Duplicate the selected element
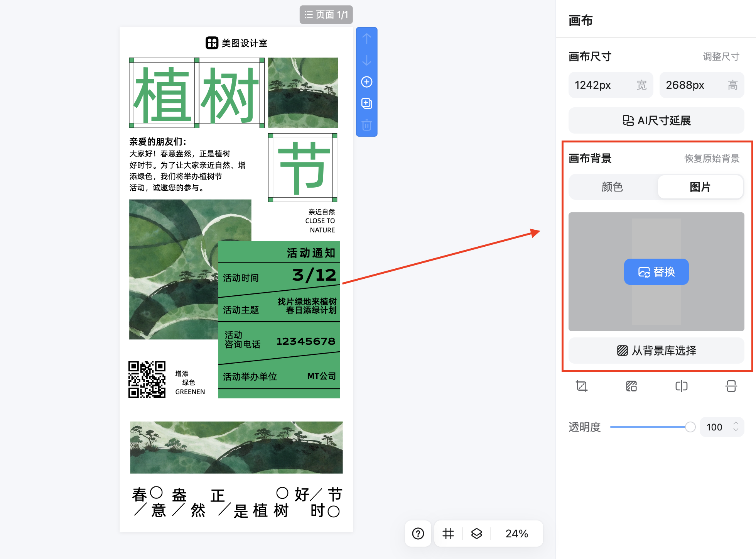756x559 pixels. (x=366, y=103)
